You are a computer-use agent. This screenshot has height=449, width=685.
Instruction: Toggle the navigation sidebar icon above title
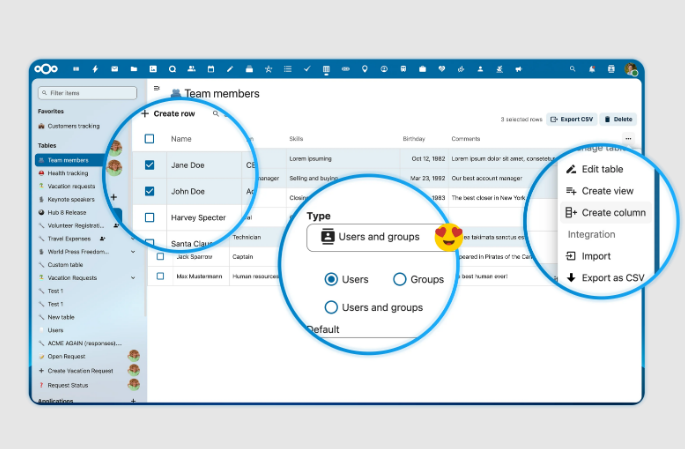tap(157, 88)
